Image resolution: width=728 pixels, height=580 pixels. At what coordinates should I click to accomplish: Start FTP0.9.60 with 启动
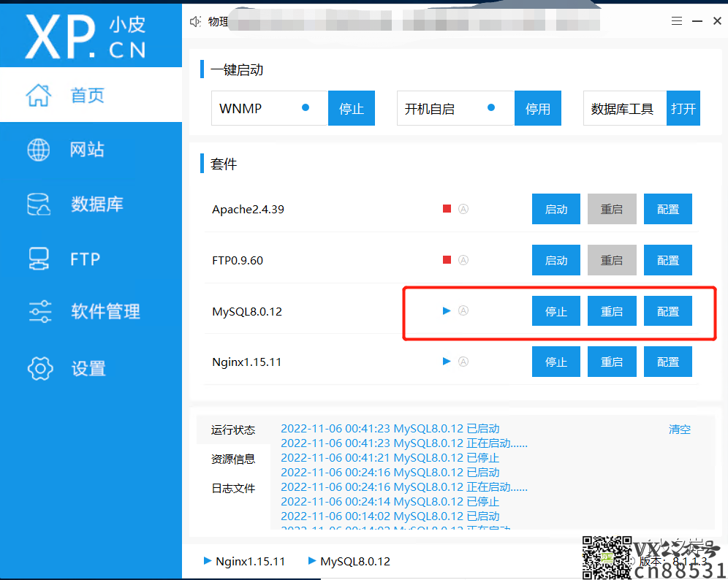pyautogui.click(x=556, y=260)
